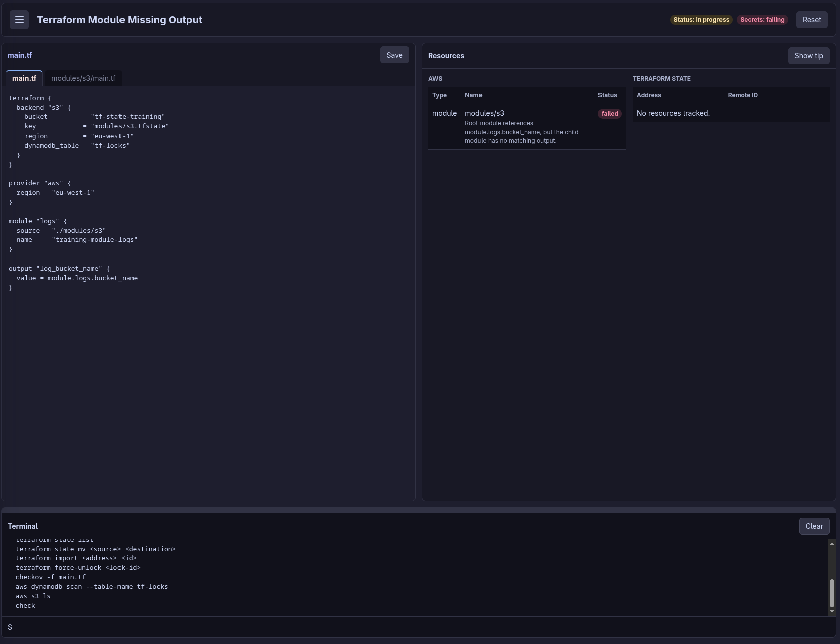Click the 'source = "./modules/s3"' code line

click(x=61, y=231)
